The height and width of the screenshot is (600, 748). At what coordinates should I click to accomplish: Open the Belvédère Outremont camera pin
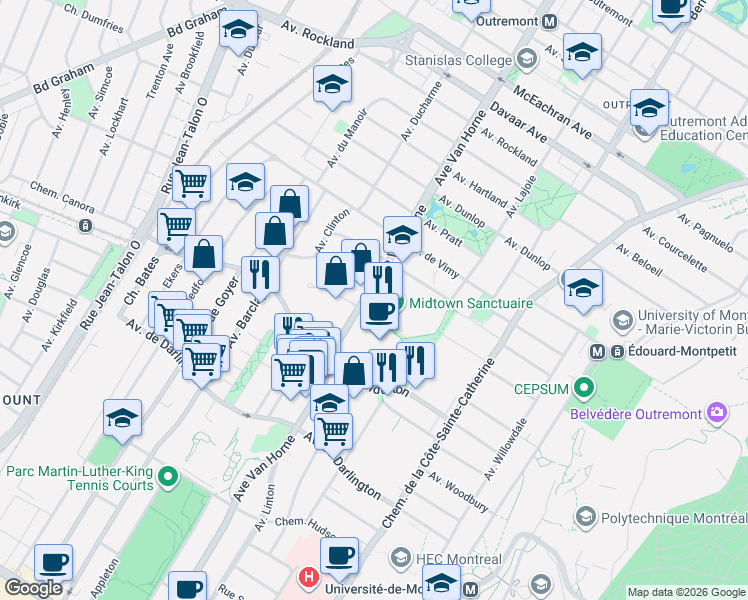pyautogui.click(x=717, y=413)
